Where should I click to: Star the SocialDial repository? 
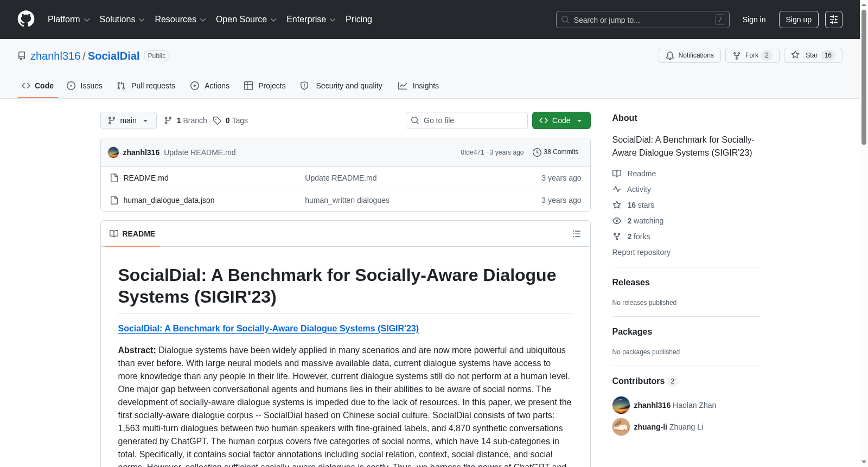coord(813,55)
